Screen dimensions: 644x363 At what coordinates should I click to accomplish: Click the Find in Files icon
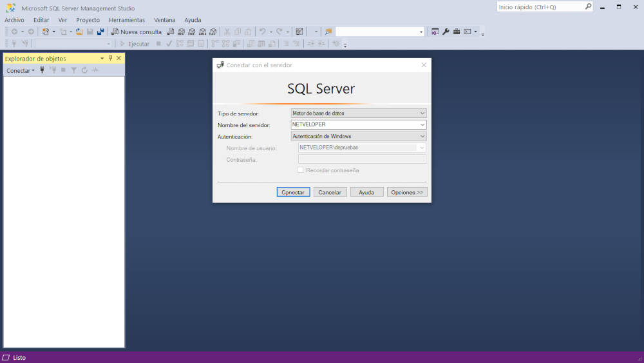point(328,32)
